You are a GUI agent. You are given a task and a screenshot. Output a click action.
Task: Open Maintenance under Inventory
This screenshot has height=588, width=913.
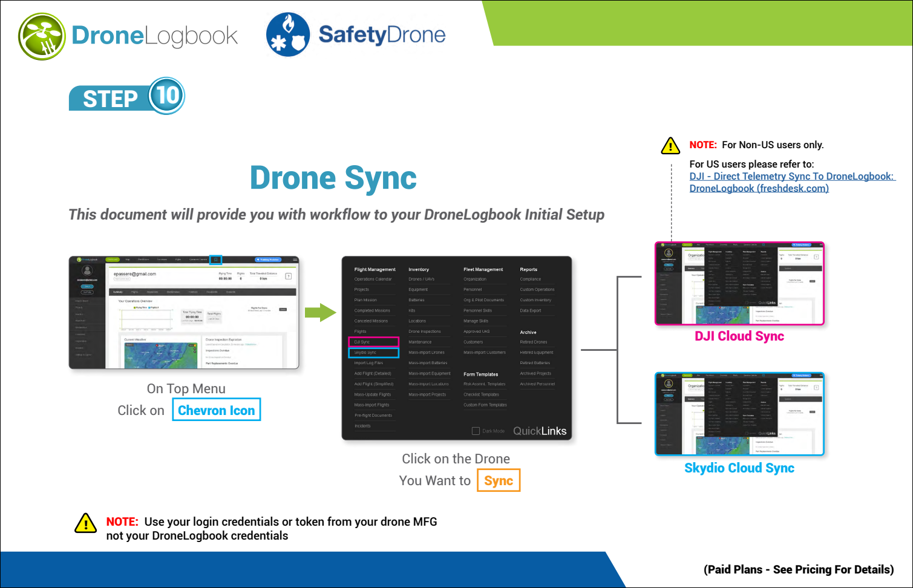click(420, 342)
